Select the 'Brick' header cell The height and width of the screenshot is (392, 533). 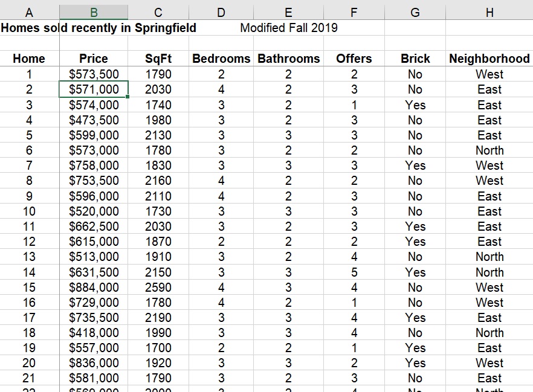tap(415, 59)
